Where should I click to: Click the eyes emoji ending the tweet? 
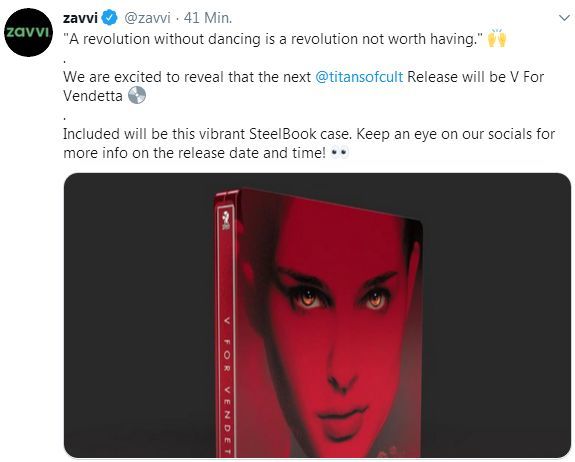tap(339, 153)
